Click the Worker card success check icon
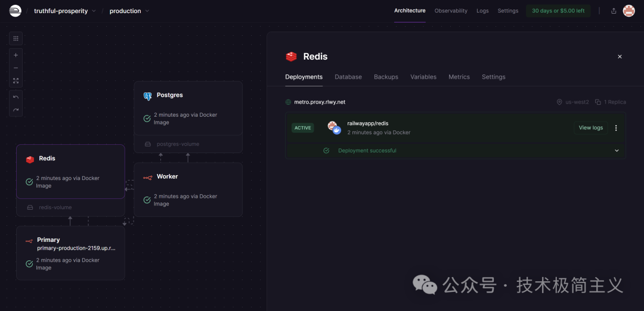 pyautogui.click(x=147, y=200)
